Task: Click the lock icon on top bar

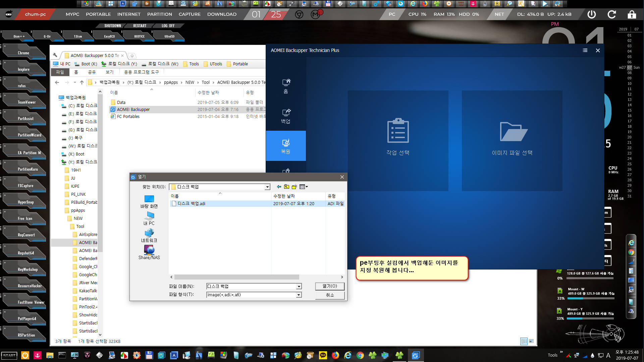Action: pyautogui.click(x=632, y=14)
